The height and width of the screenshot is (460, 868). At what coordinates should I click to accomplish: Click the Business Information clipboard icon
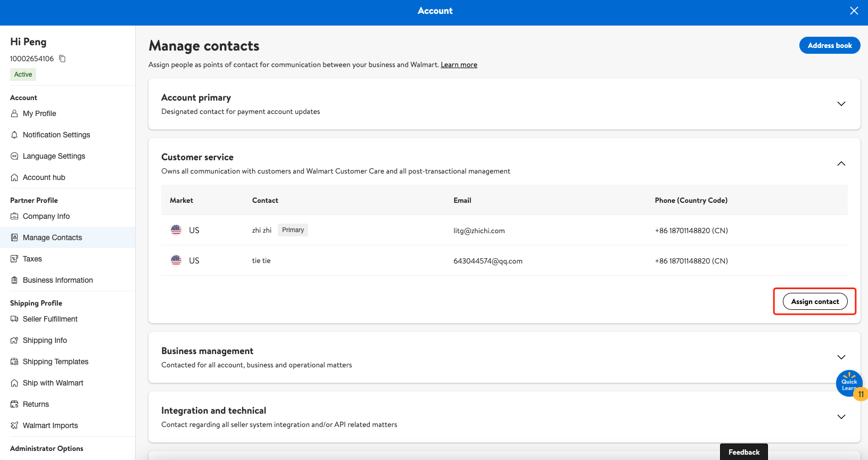(14, 280)
